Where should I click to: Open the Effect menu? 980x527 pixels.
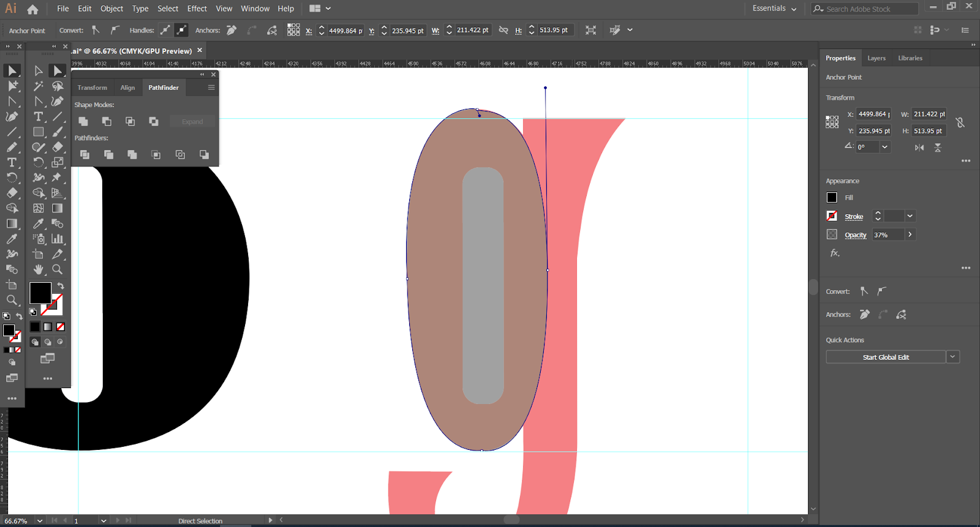coord(197,9)
